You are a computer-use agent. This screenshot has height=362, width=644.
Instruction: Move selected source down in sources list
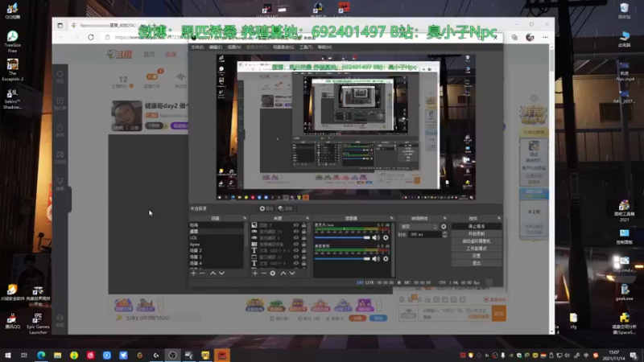pos(292,274)
